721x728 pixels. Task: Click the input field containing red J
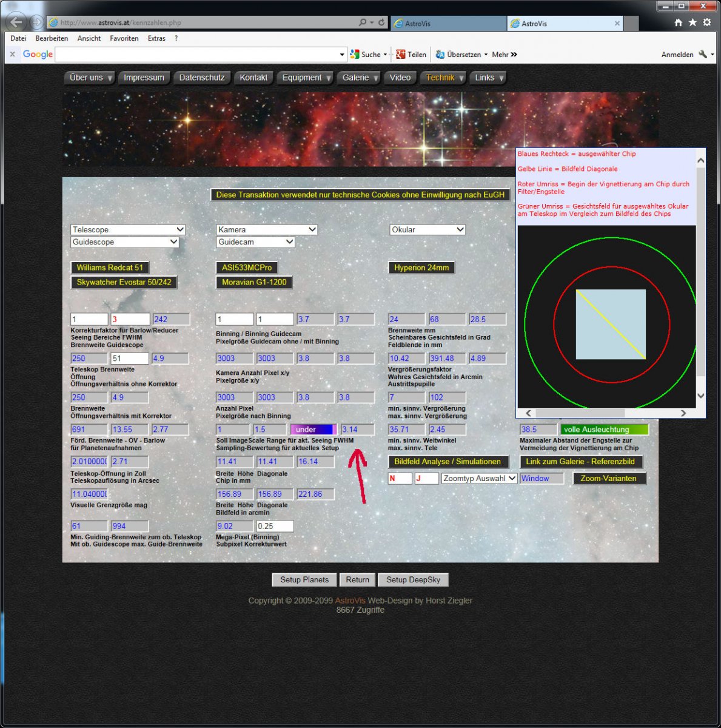click(426, 478)
